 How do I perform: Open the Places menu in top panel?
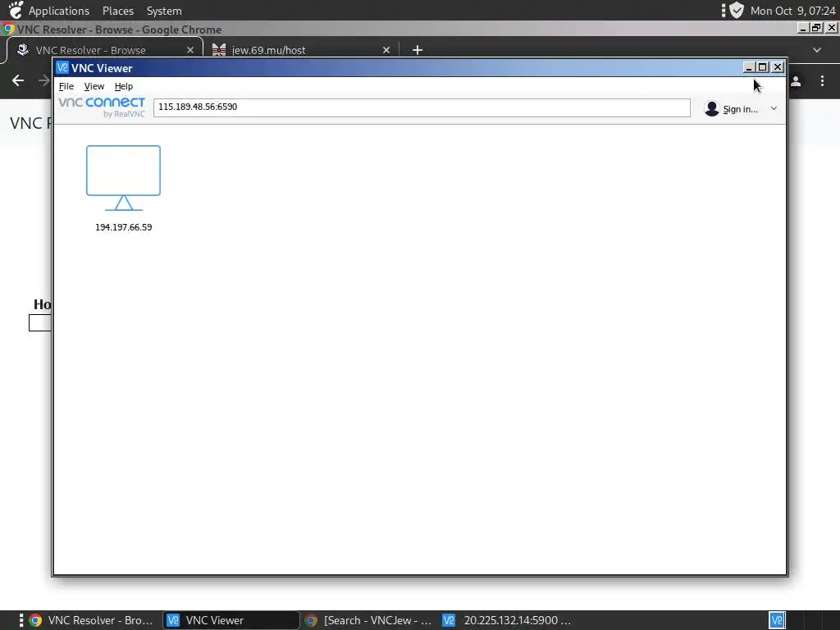[x=118, y=11]
